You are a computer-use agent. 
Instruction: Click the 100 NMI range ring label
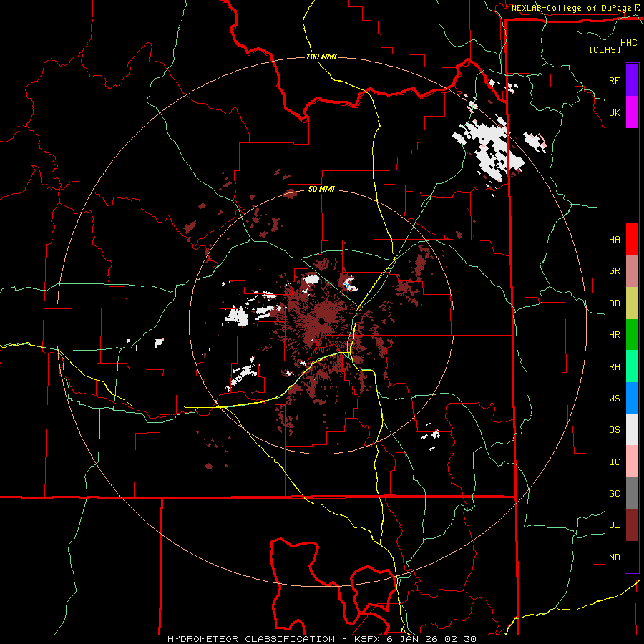pos(321,57)
